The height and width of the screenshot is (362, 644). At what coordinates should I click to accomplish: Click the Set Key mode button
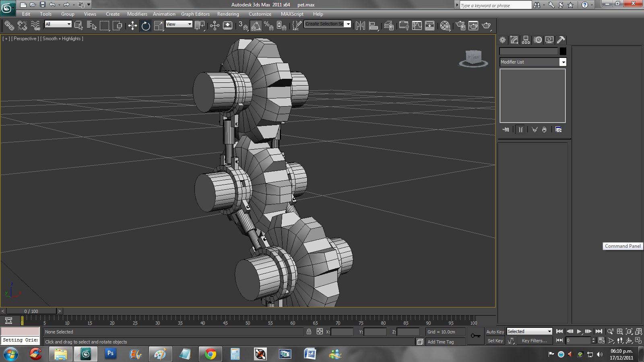point(495,341)
